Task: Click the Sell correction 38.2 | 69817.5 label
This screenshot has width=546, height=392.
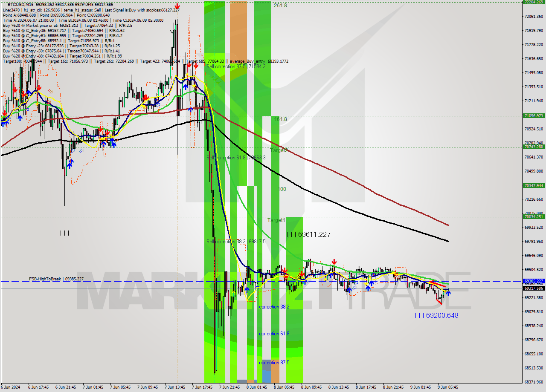Action: click(x=236, y=241)
